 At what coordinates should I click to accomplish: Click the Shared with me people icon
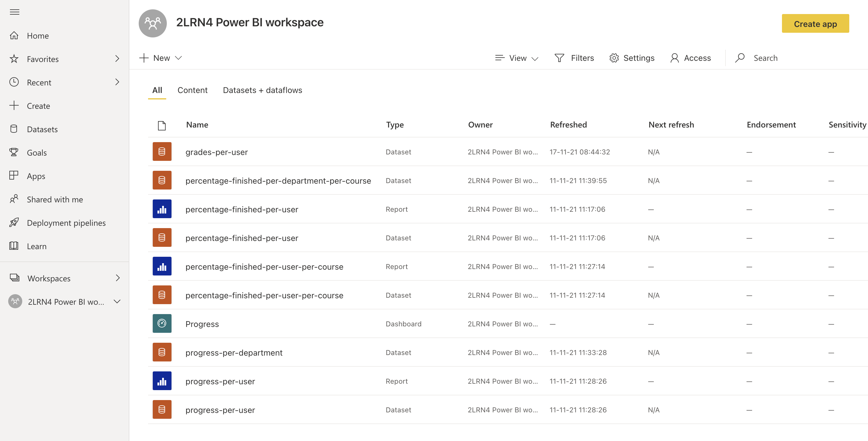[x=14, y=199]
